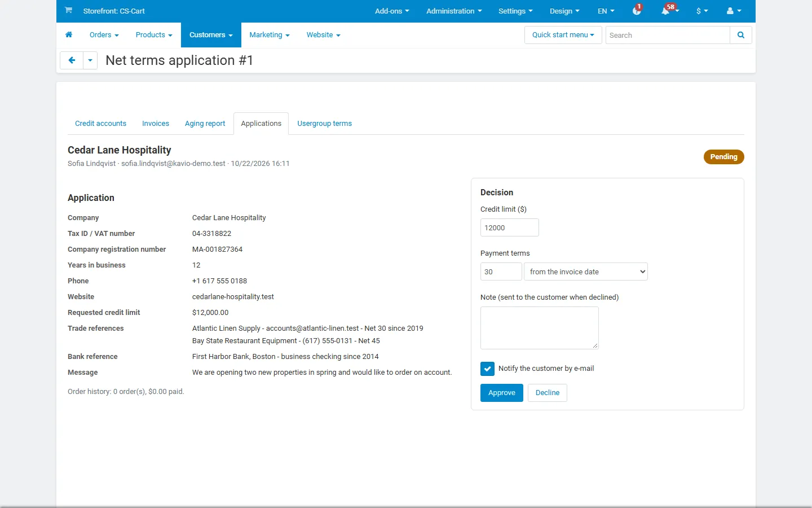This screenshot has width=812, height=508.
Task: Open the Orders dropdown
Action: 104,35
